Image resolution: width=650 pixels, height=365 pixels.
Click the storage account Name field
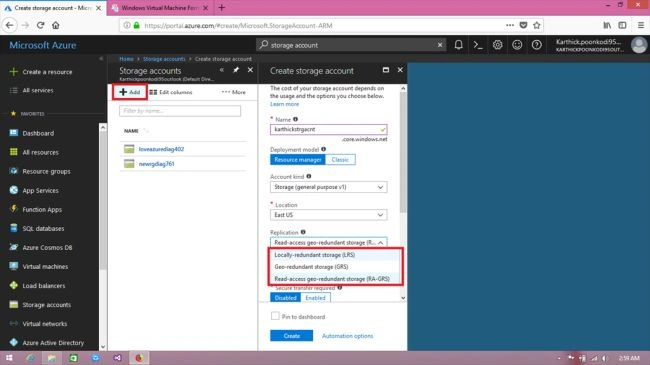(328, 129)
